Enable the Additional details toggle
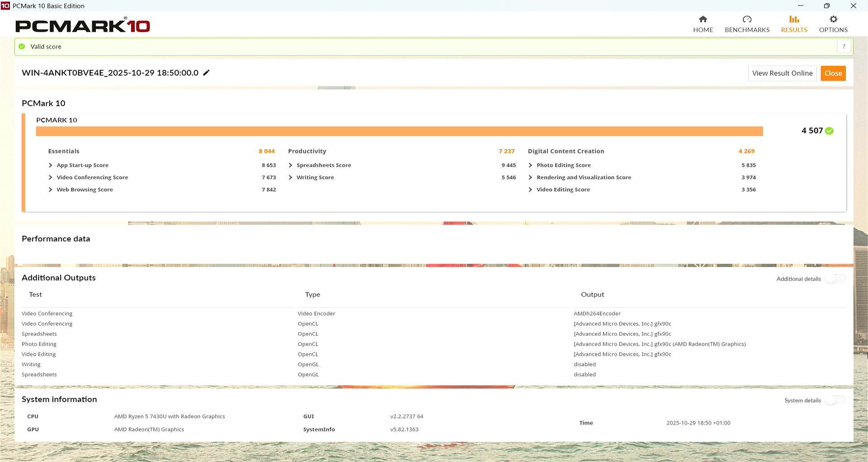Image resolution: width=868 pixels, height=462 pixels. (835, 279)
